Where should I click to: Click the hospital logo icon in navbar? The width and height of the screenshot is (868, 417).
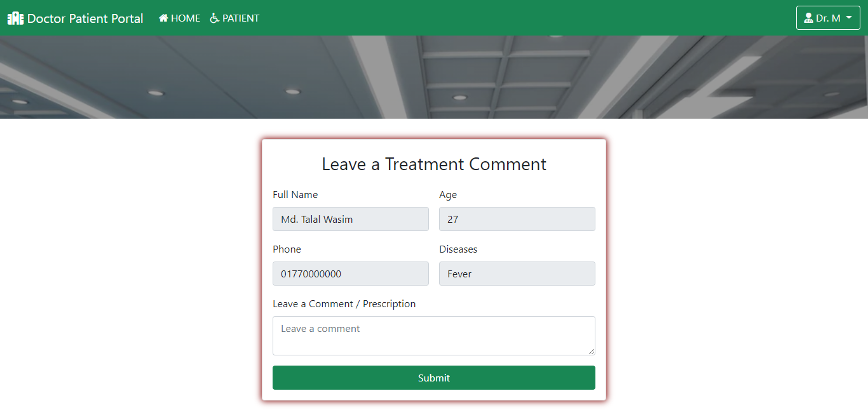(x=15, y=18)
